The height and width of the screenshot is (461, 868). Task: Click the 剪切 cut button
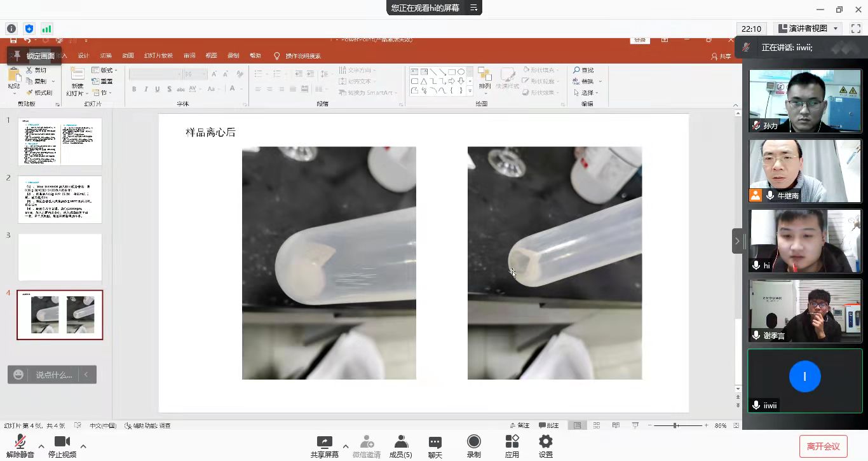37,70
